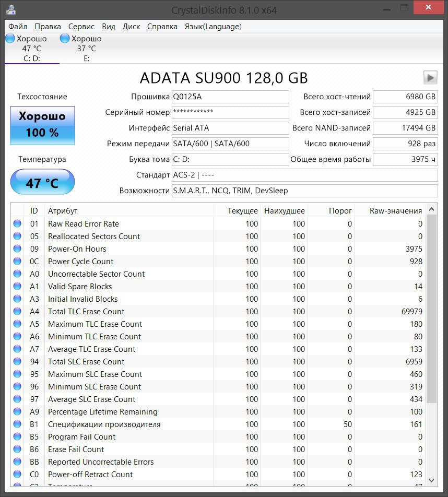Click status icon for Initial Invalid Blocks
This screenshot has height=497, width=448.
(17, 299)
